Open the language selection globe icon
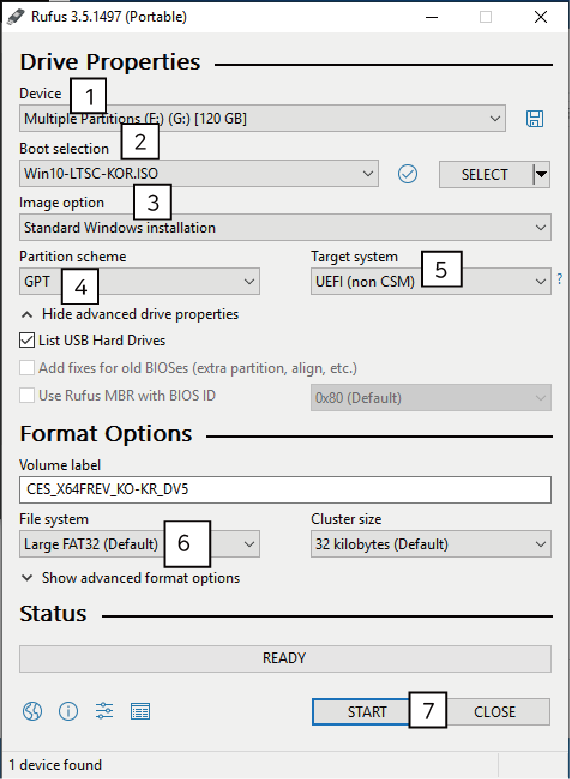The image size is (570, 779). tap(32, 711)
